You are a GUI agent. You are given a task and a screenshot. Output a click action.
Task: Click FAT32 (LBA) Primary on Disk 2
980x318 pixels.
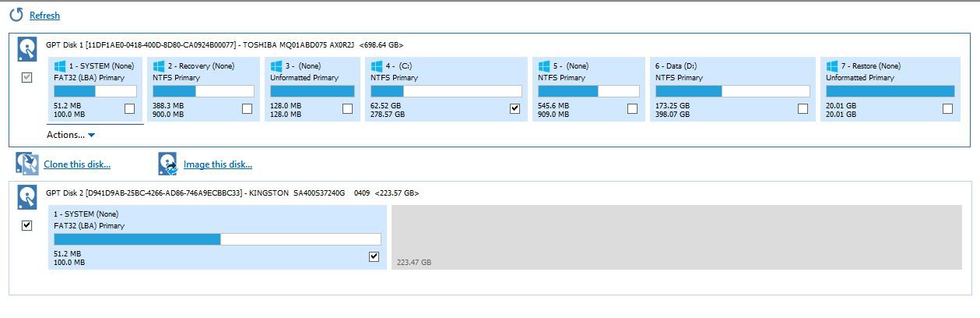click(x=89, y=226)
